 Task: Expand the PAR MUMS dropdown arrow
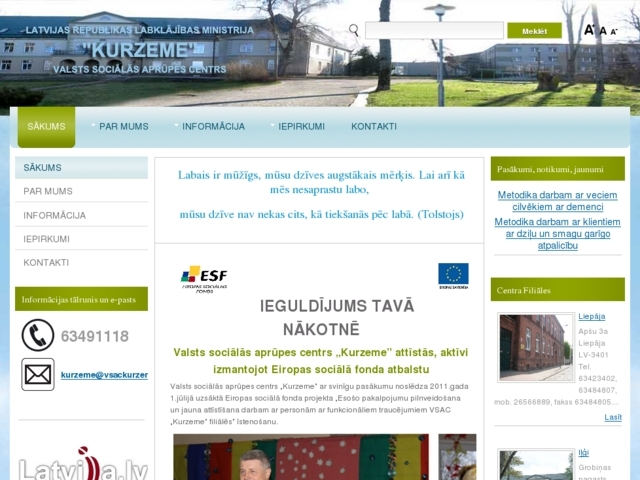tap(93, 125)
